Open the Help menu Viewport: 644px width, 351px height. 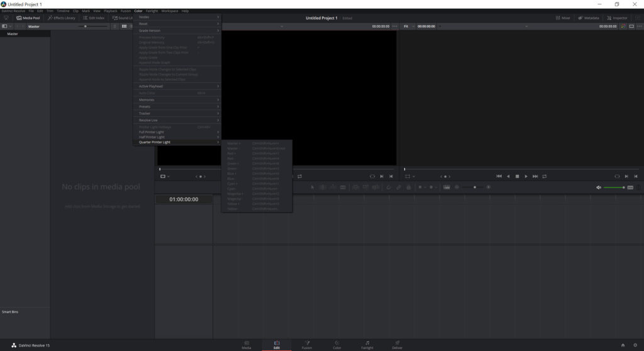[x=186, y=11]
